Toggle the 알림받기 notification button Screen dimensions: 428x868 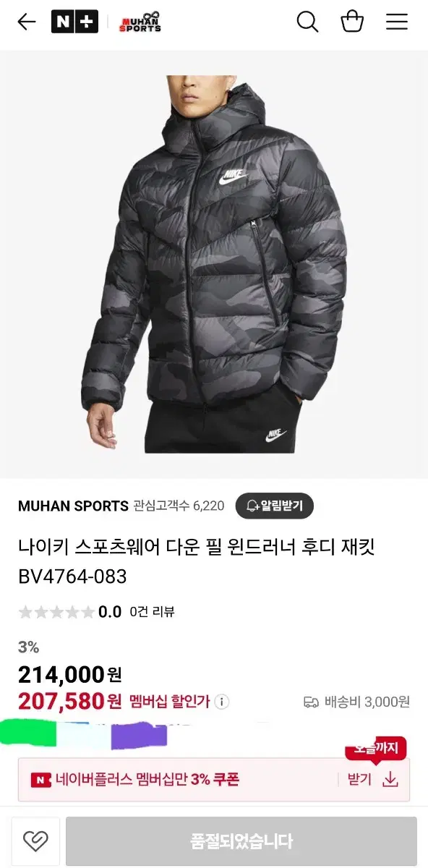(274, 506)
